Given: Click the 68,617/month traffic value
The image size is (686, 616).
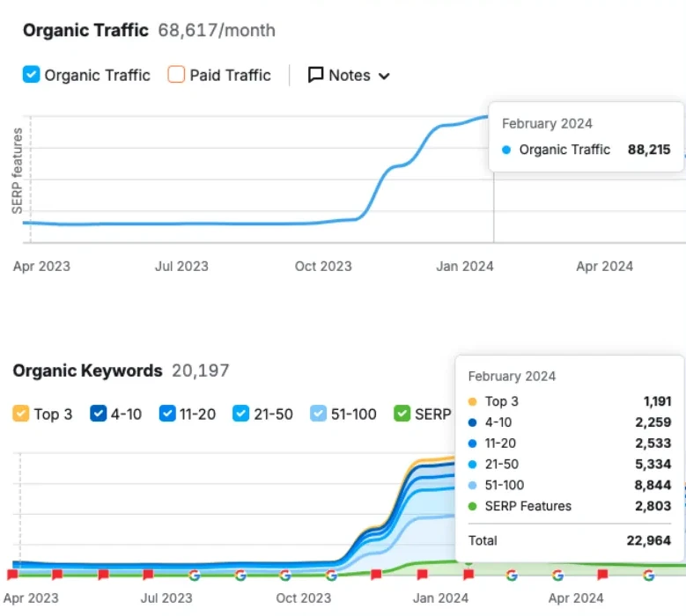Looking at the screenshot, I should 217,30.
